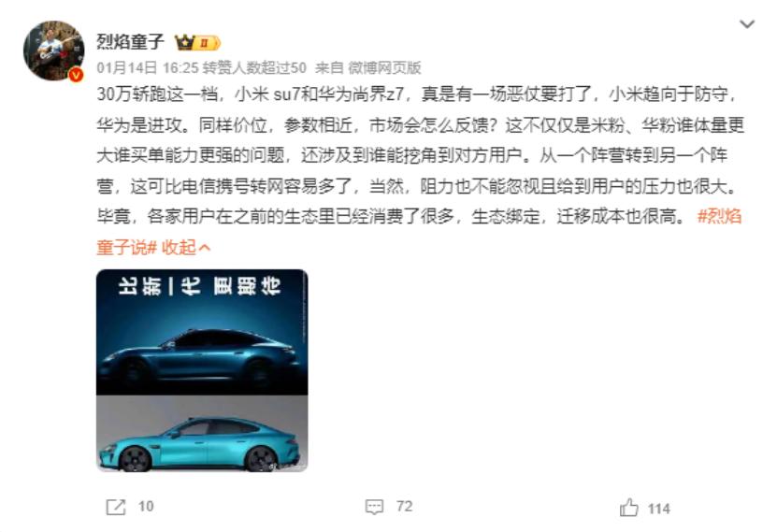This screenshot has height=532, width=777.
Task: Click the username 烈焰童子
Action: coord(130,42)
